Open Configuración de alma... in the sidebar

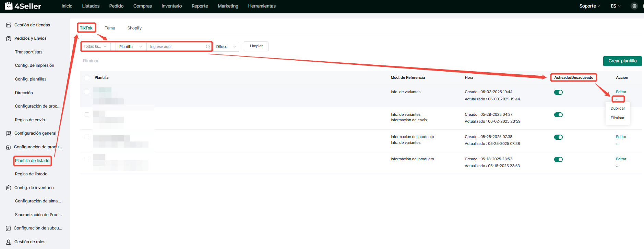[38, 201]
